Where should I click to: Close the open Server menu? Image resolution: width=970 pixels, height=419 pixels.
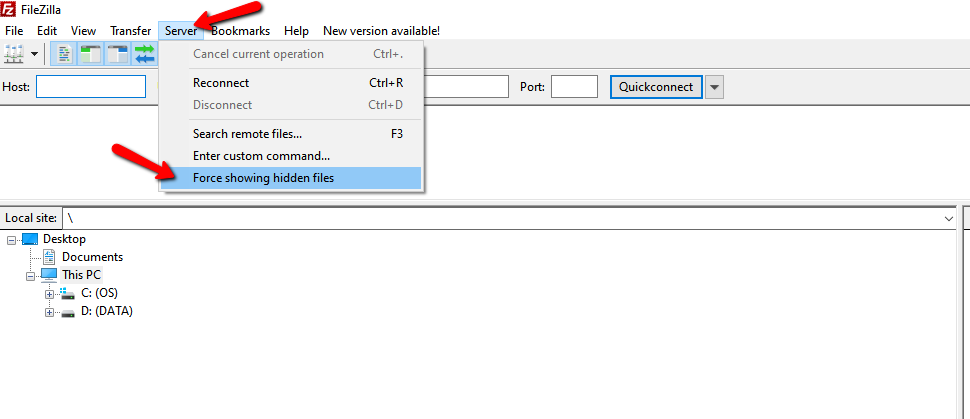[x=181, y=30]
